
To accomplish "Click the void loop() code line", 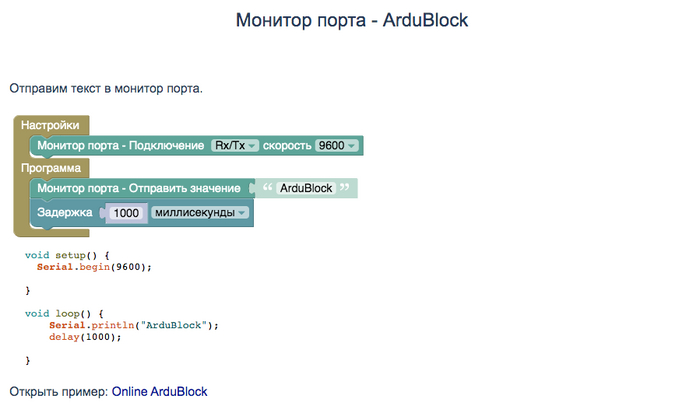I will pos(64,313).
